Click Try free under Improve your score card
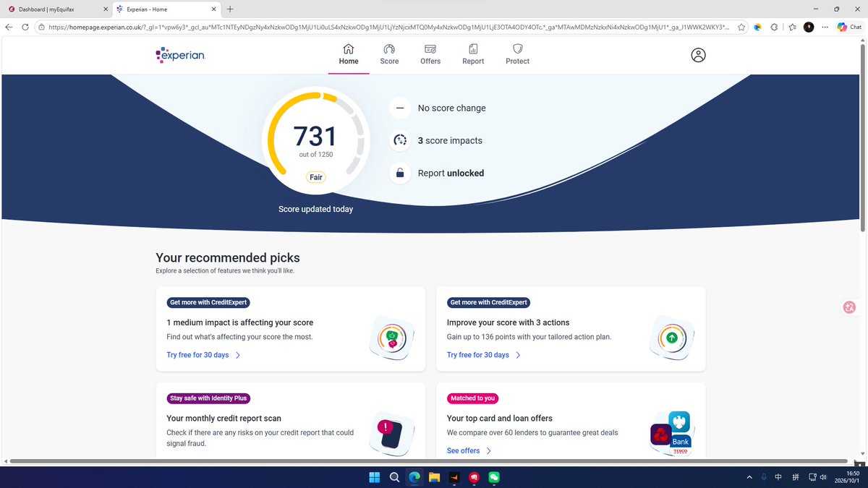The height and width of the screenshot is (488, 868). (484, 355)
